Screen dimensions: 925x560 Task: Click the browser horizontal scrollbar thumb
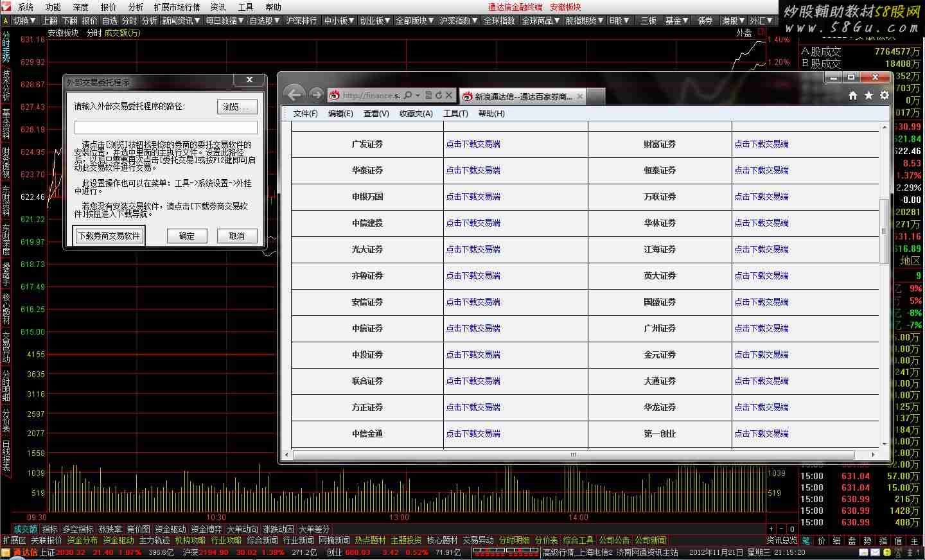click(x=573, y=455)
